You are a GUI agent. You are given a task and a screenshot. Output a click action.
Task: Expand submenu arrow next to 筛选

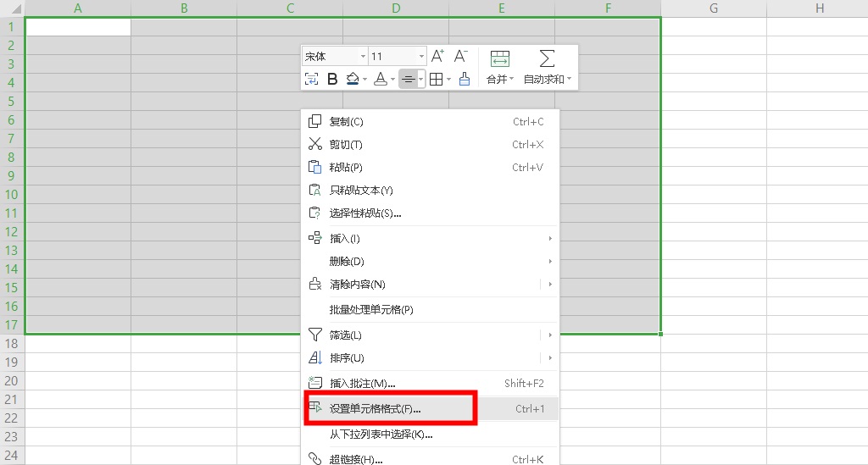[x=549, y=335]
